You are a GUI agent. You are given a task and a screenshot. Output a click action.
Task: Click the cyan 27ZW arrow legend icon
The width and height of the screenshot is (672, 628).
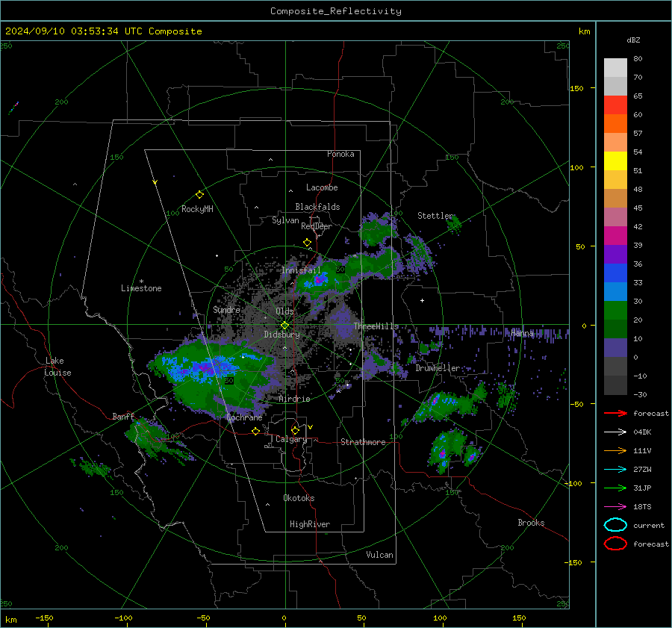tap(615, 470)
